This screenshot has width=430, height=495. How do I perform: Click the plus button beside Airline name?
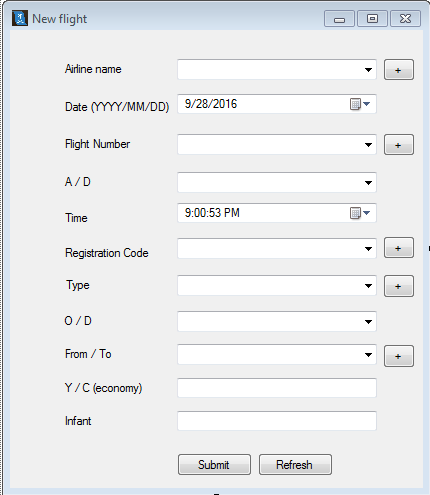pyautogui.click(x=399, y=70)
